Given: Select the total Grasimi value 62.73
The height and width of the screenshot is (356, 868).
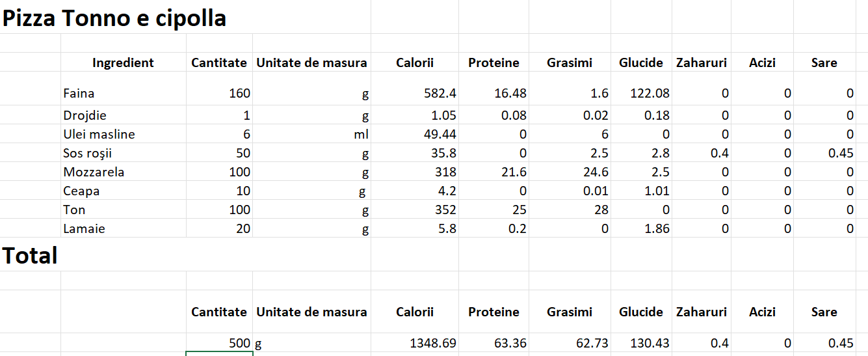Looking at the screenshot, I should click(569, 342).
